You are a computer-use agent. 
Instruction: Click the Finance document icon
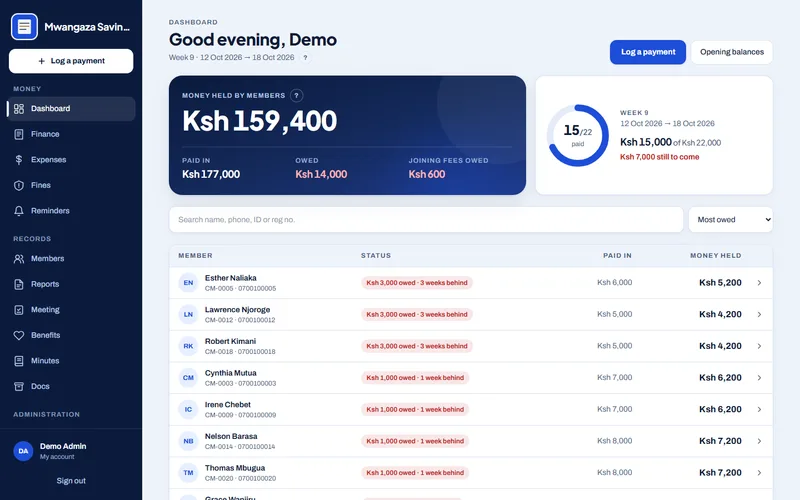[19, 134]
